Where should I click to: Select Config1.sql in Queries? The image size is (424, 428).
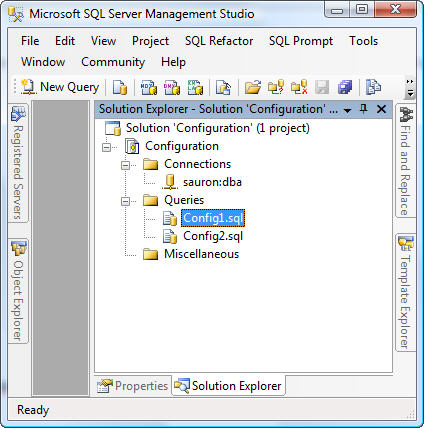click(213, 218)
